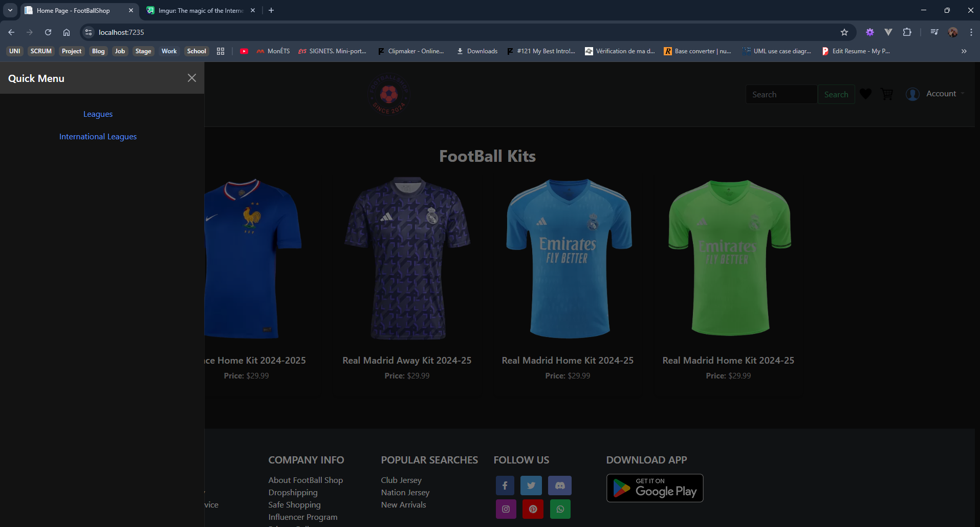
Task: Open the media control toolbar icon
Action: tap(934, 32)
